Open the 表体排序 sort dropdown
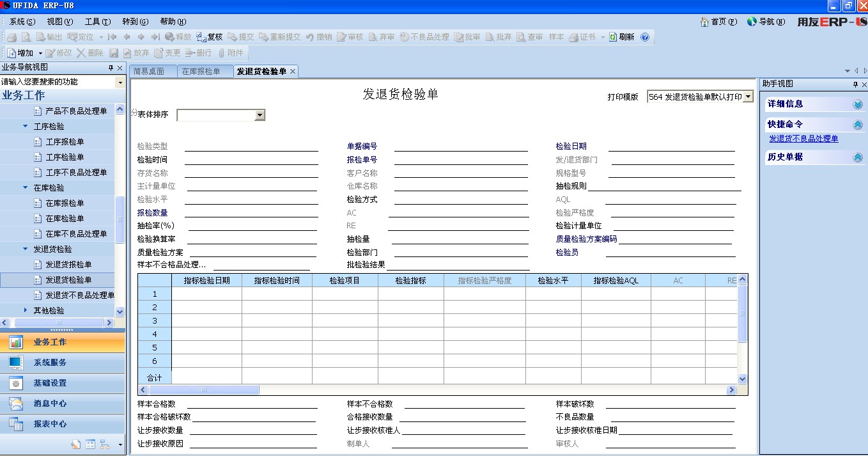868x456 pixels. pyautogui.click(x=260, y=115)
